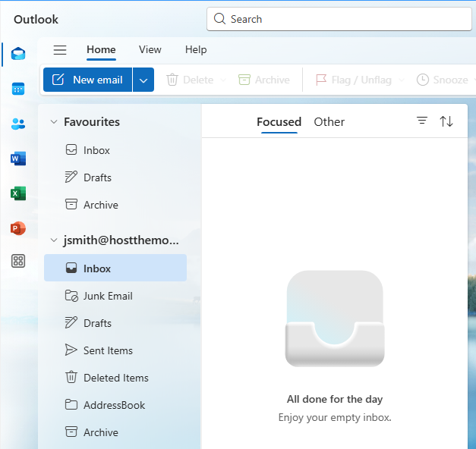Open Archive under Favourites

coord(115,205)
